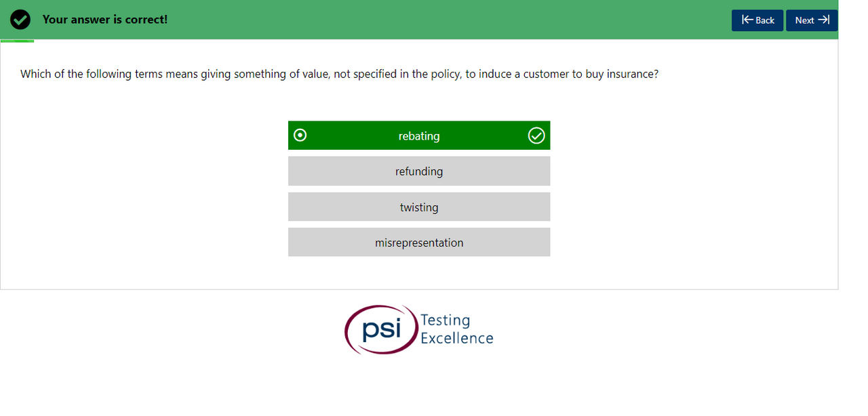Select the radio dot beside rebating
The height and width of the screenshot is (416, 868).
[x=300, y=136]
